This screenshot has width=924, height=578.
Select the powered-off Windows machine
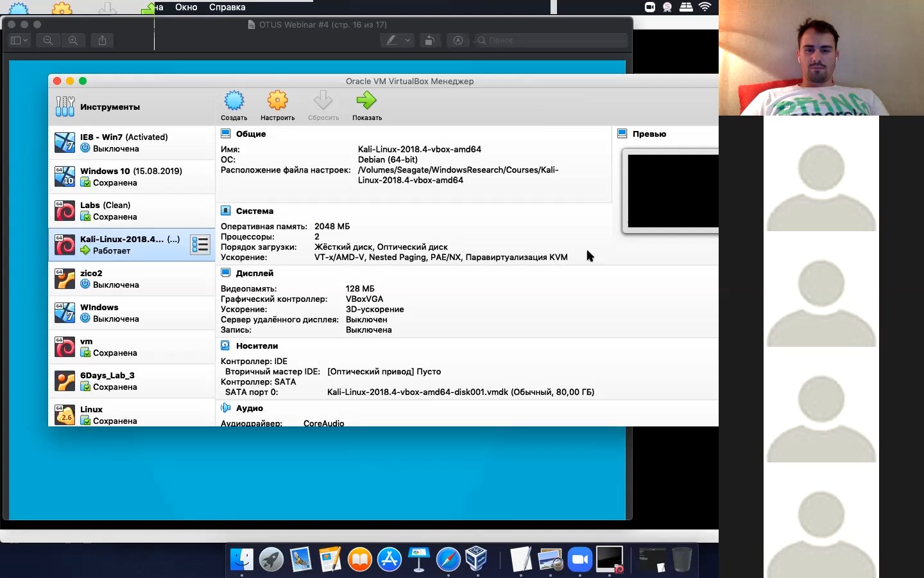(x=132, y=313)
